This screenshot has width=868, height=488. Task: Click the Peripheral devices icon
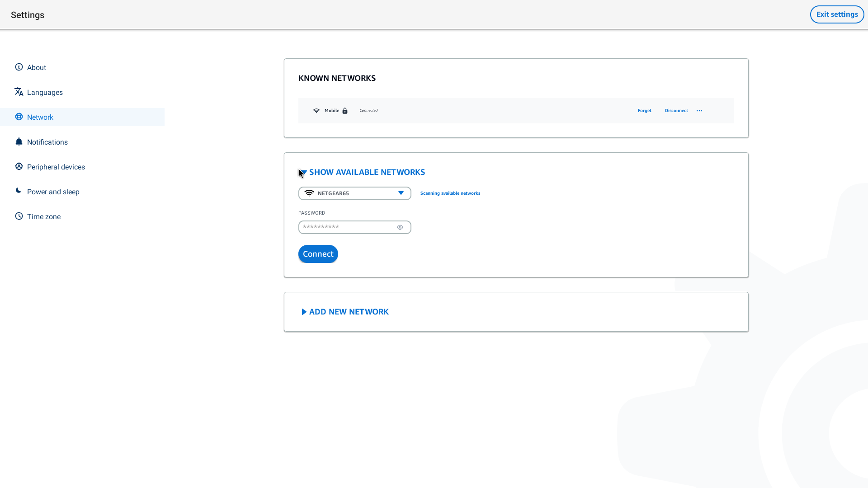(x=19, y=167)
